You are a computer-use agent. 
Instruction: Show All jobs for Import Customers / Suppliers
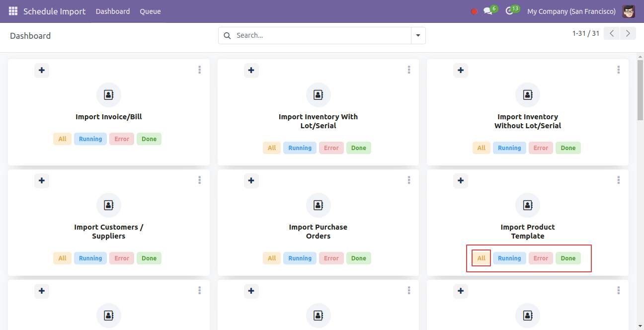point(62,258)
